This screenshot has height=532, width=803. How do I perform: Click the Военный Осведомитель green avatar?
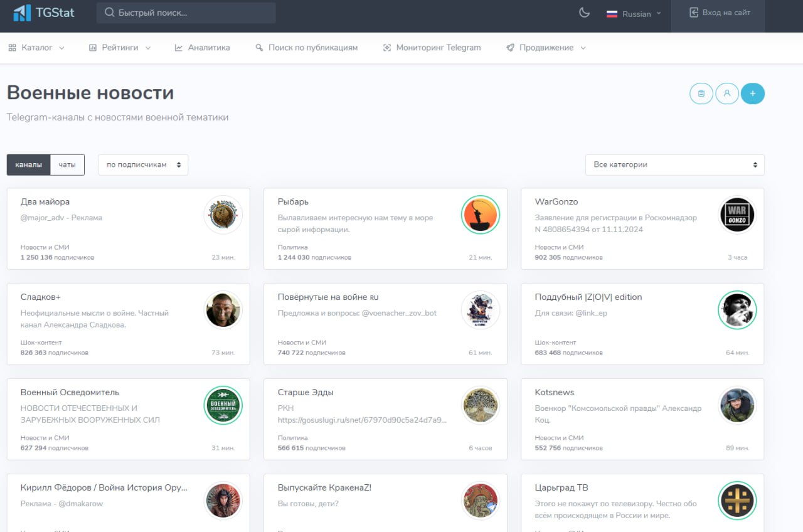click(223, 405)
